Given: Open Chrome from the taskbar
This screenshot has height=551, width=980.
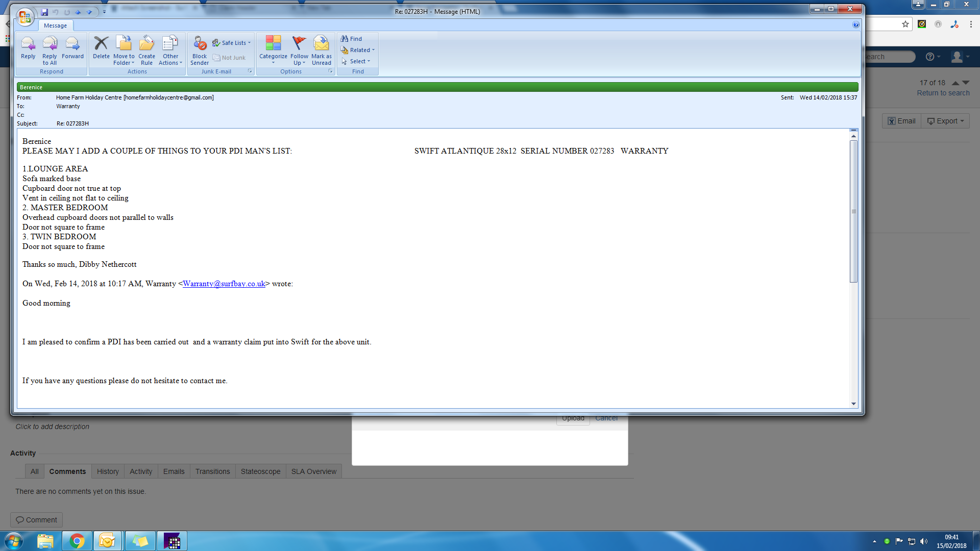Looking at the screenshot, I should [x=77, y=541].
